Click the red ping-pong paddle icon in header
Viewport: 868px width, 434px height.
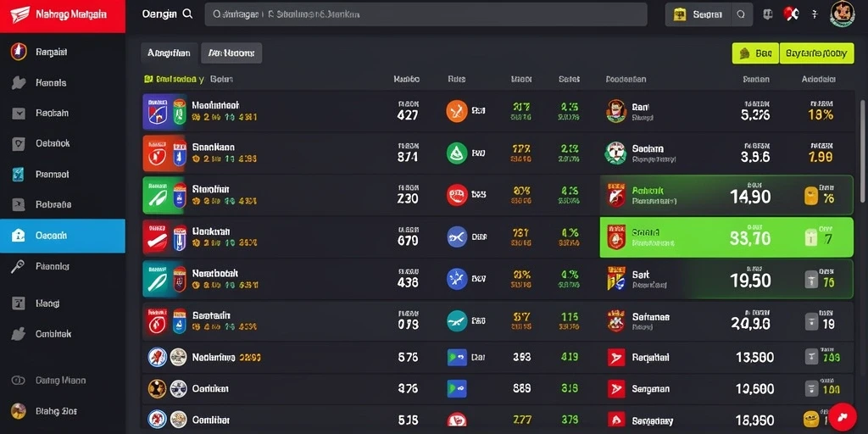792,14
